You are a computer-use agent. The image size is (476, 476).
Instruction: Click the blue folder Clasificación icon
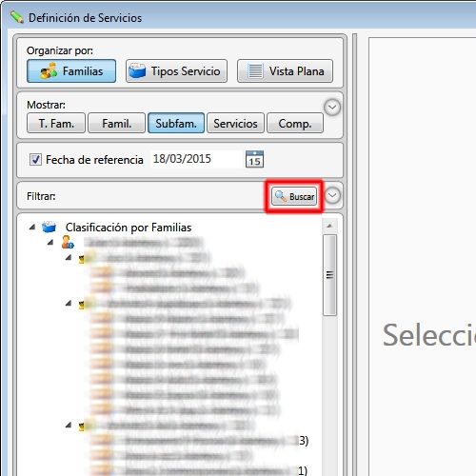(49, 228)
